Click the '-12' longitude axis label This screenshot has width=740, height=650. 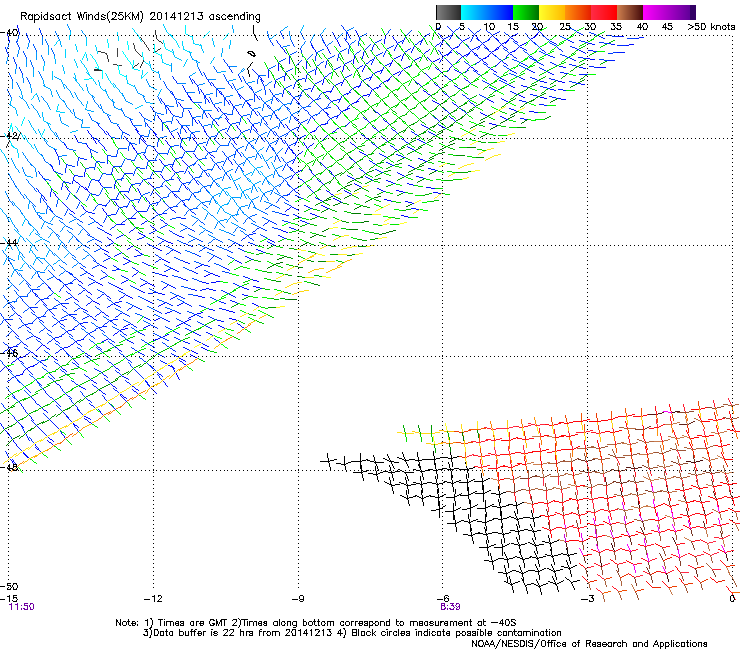(153, 599)
